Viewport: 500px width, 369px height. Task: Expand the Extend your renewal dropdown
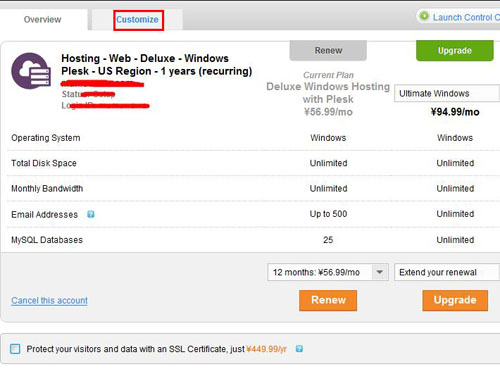pyautogui.click(x=447, y=272)
